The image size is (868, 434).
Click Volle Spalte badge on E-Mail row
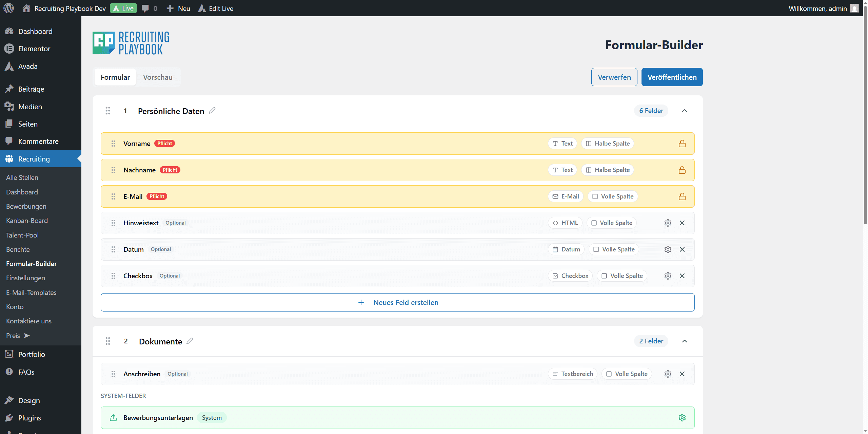pyautogui.click(x=613, y=196)
